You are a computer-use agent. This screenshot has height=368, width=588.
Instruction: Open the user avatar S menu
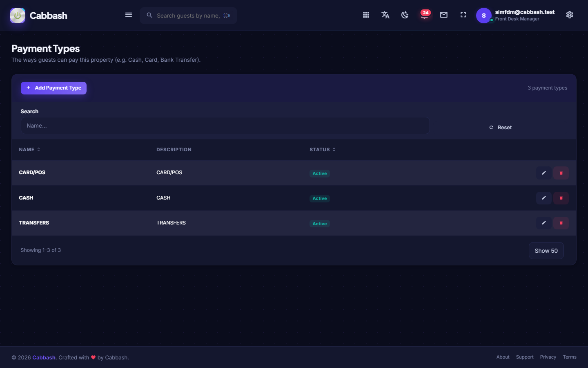(x=484, y=16)
